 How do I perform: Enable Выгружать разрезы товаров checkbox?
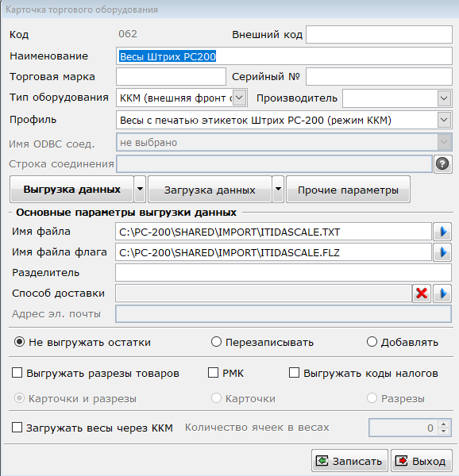(x=17, y=373)
